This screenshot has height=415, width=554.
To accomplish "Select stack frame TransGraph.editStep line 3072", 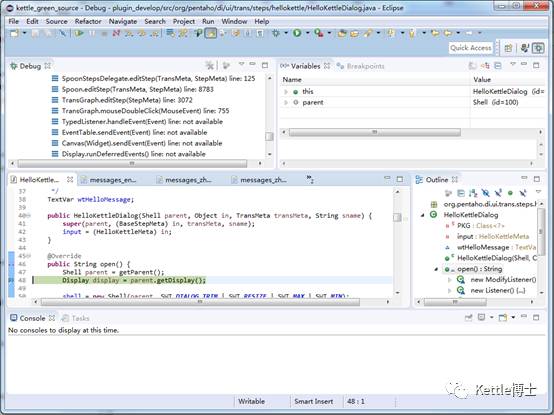I will 127,100.
